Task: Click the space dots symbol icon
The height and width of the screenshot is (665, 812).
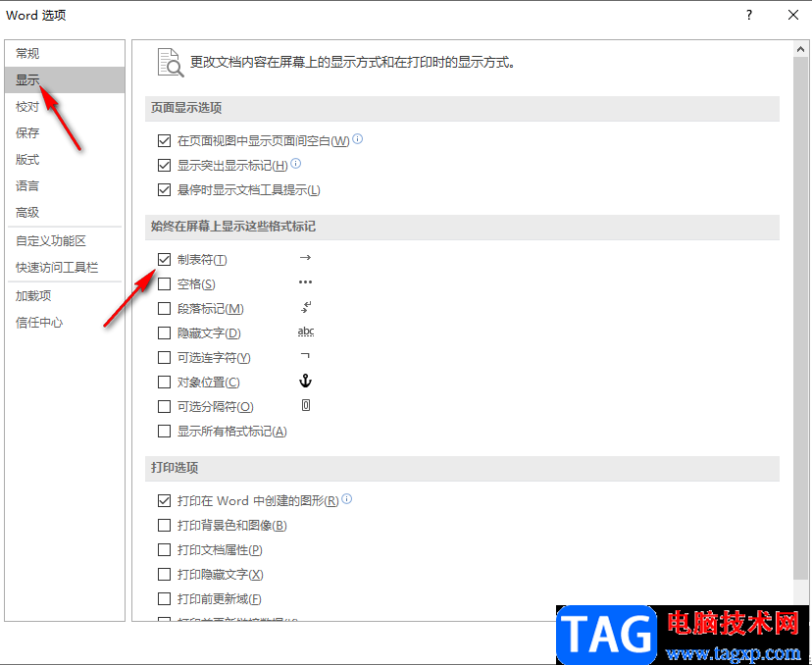Action: point(306,282)
